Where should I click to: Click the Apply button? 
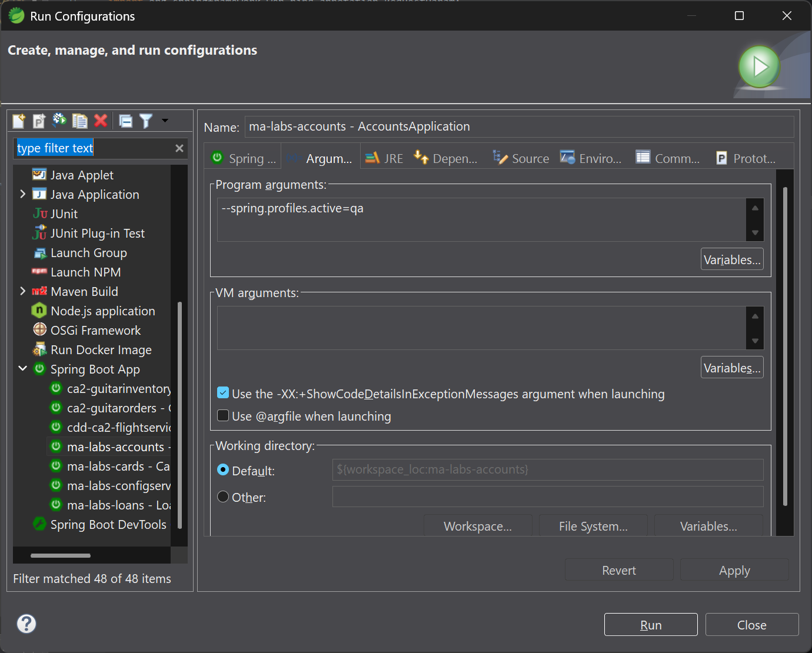[734, 570]
